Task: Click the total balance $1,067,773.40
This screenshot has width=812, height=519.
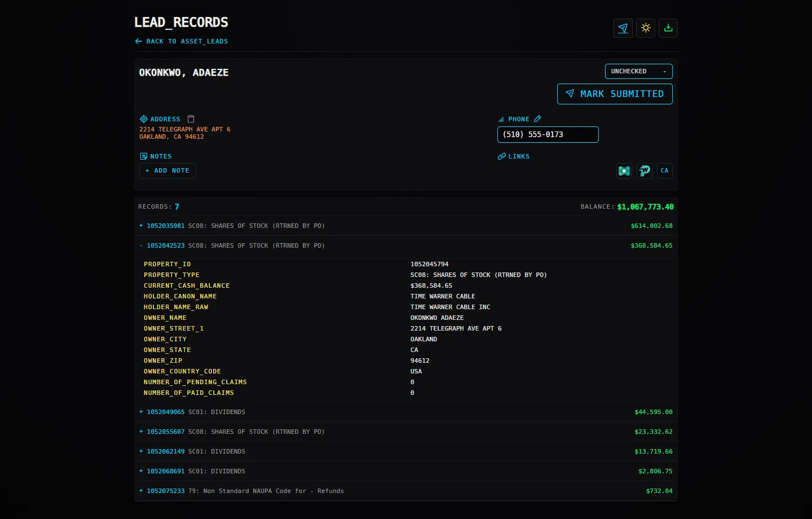Action: click(645, 207)
